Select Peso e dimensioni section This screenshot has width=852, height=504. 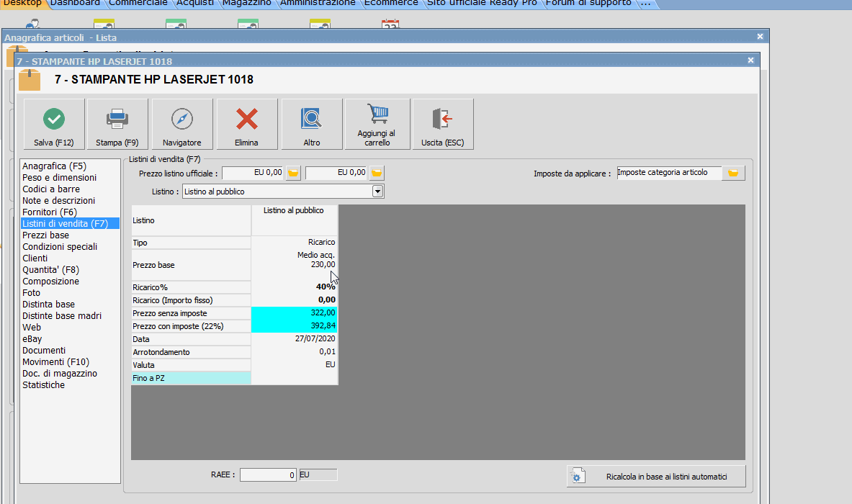pyautogui.click(x=59, y=178)
